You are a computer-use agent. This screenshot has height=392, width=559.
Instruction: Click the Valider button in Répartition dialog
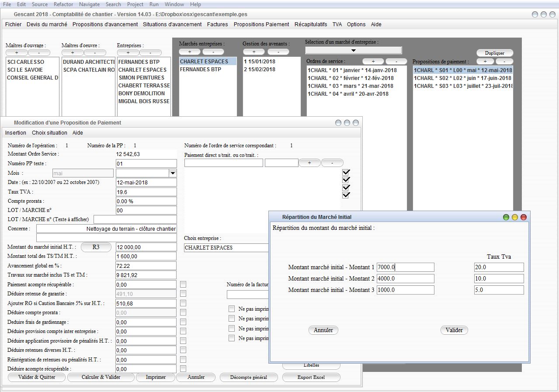[x=454, y=330]
